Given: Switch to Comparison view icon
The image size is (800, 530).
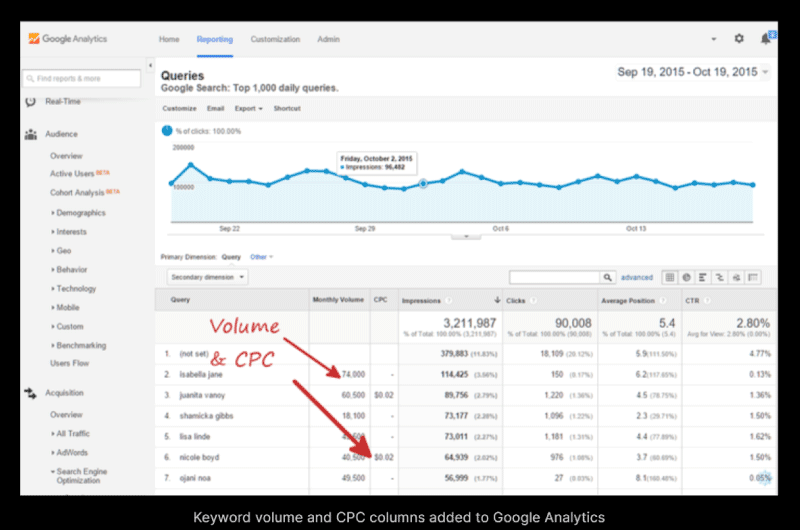Looking at the screenshot, I should (719, 277).
